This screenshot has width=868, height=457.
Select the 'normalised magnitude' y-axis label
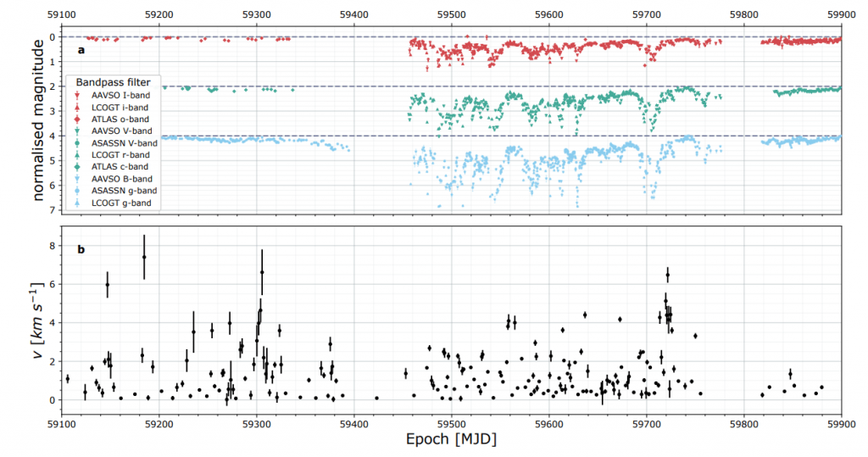pos(40,122)
